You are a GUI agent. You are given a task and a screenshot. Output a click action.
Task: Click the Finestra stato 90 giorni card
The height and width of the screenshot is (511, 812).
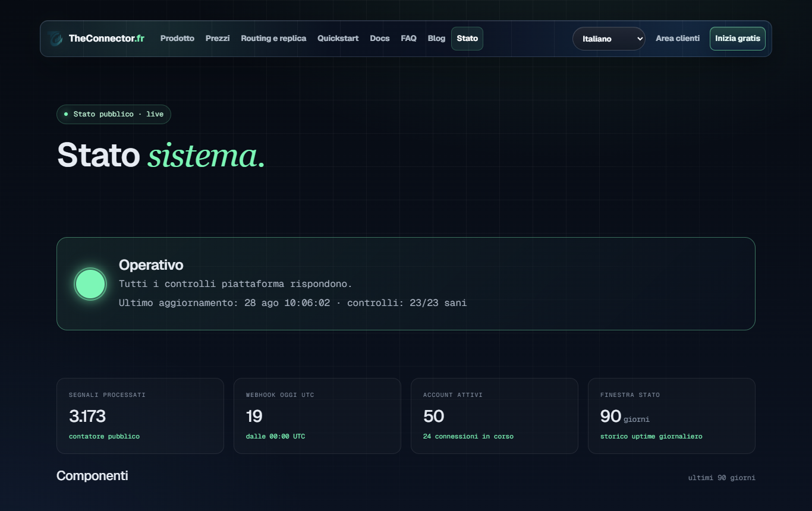(x=672, y=416)
